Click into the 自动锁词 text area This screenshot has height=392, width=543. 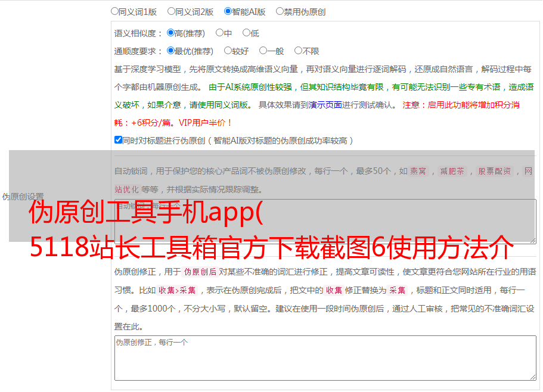tap(325, 221)
